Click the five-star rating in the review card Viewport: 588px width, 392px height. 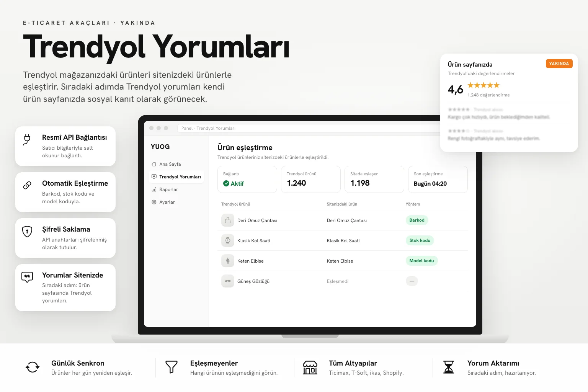(x=483, y=85)
